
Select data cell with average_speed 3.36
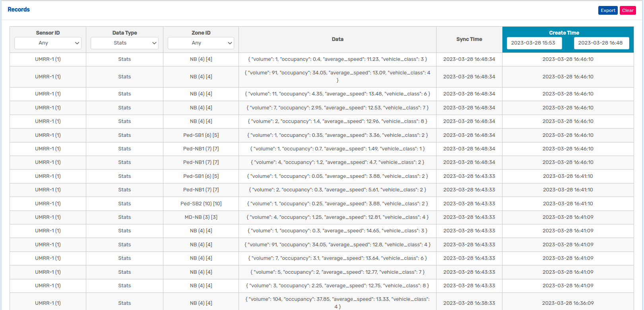tap(338, 135)
